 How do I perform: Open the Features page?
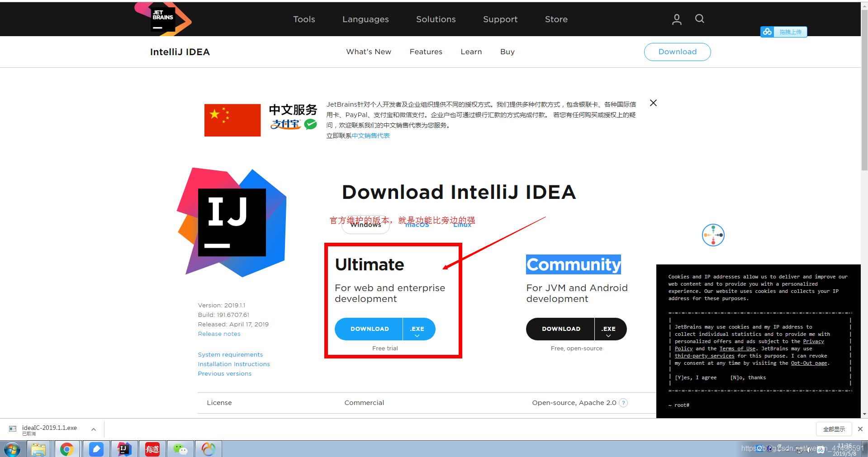pos(426,52)
